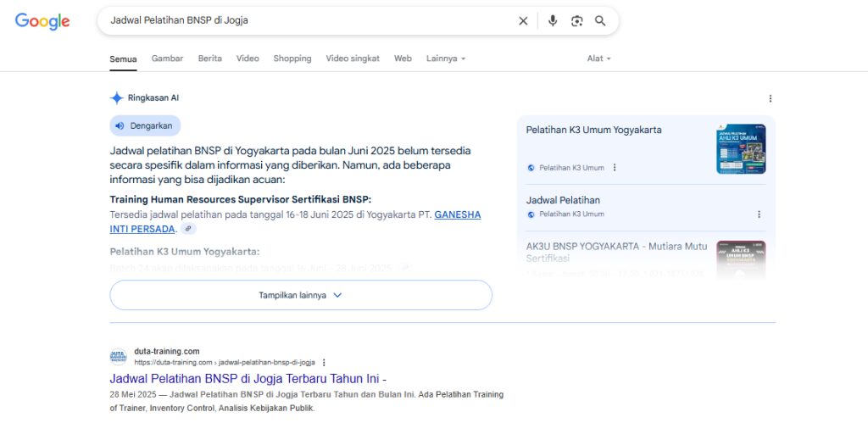Click the Pelatihan K3 Umum Yogyakarta thumbnail
This screenshot has height=423, width=868.
[x=741, y=148]
